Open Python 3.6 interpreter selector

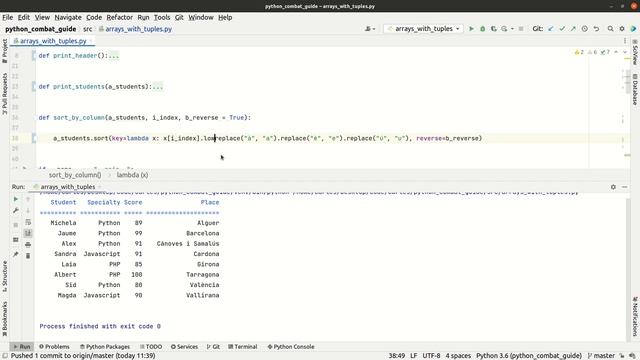point(529,356)
